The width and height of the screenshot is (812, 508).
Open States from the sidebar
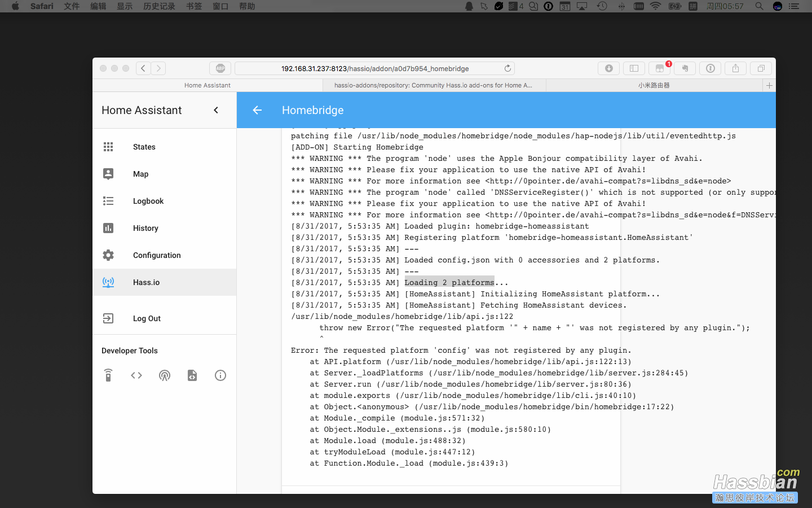coord(164,147)
